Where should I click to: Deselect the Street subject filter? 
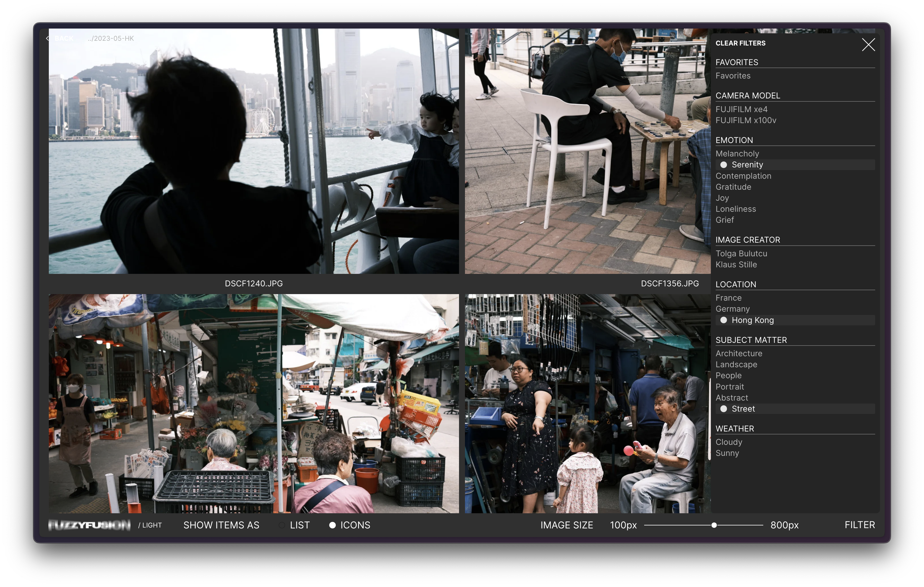[x=723, y=409]
